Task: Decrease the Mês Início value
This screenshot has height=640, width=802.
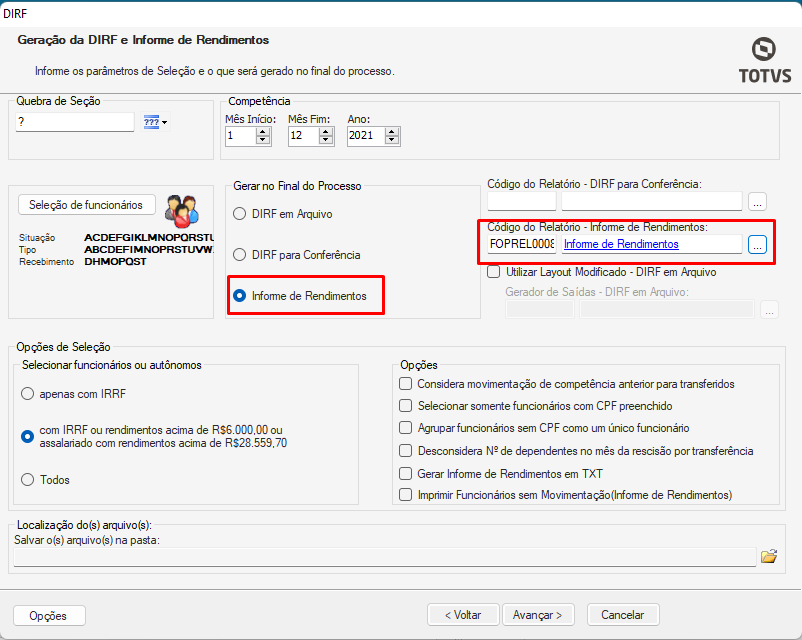Action: pos(263,140)
